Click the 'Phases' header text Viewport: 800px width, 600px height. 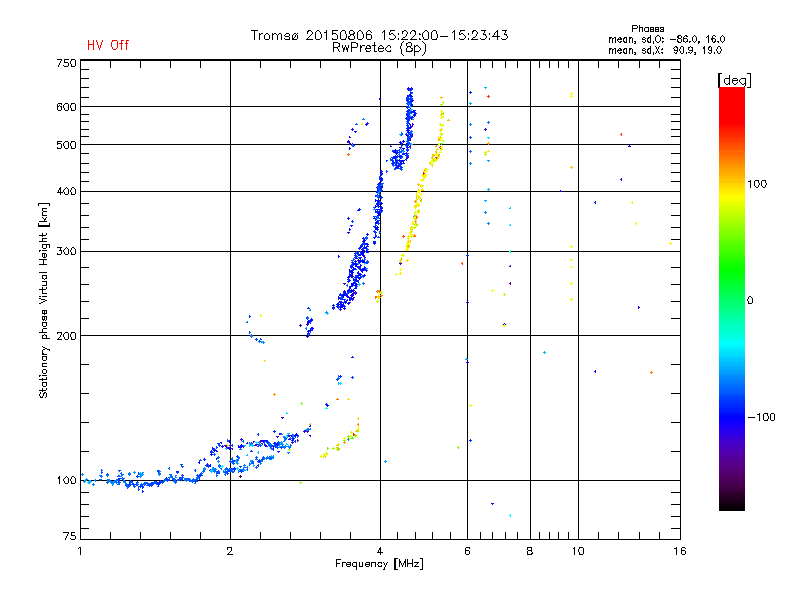click(647, 29)
